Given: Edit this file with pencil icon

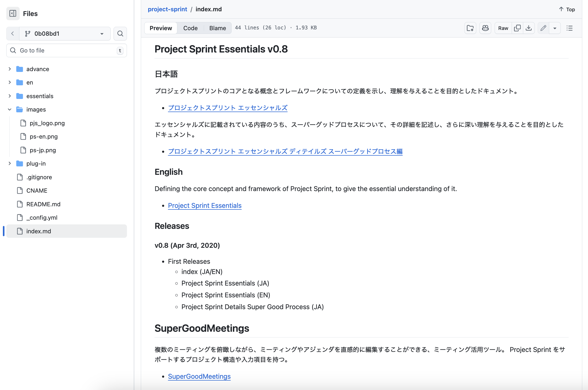Looking at the screenshot, I should (x=543, y=28).
